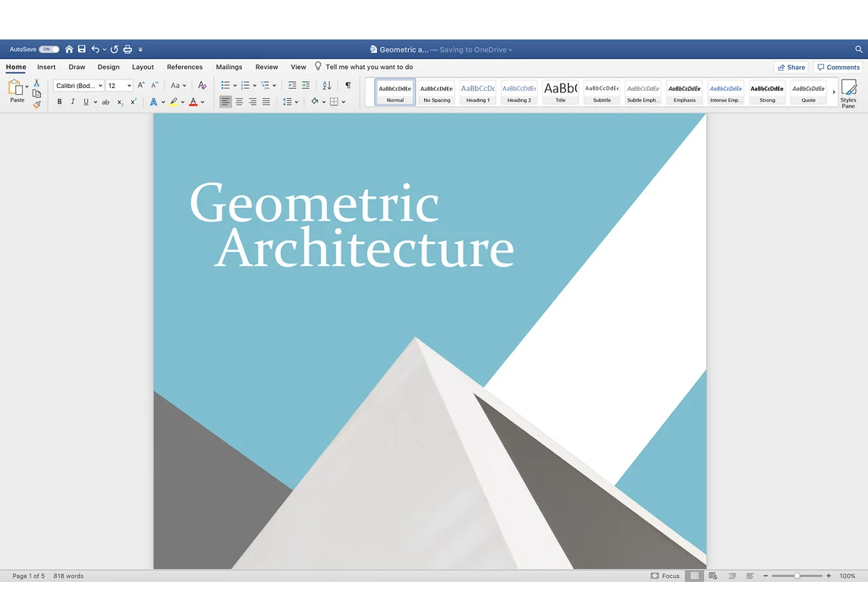Apply yellow text highlight color

click(174, 102)
